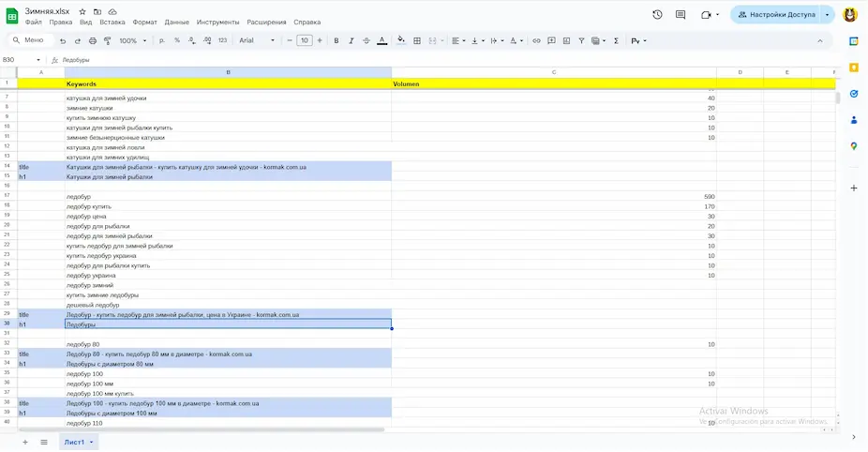Image resolution: width=868 pixels, height=452 pixels.
Task: Open the 100% zoom dropdown
Action: (132, 41)
